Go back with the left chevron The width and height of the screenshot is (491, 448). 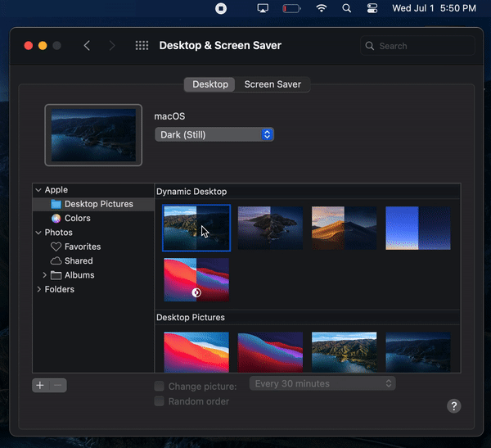click(87, 46)
